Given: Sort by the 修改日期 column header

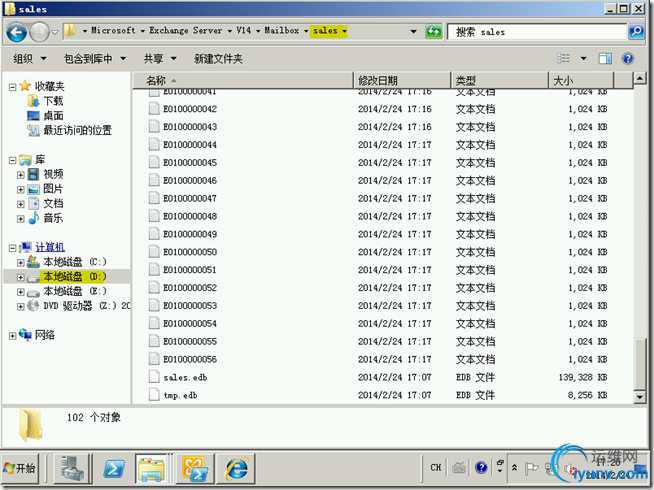Looking at the screenshot, I should (402, 80).
